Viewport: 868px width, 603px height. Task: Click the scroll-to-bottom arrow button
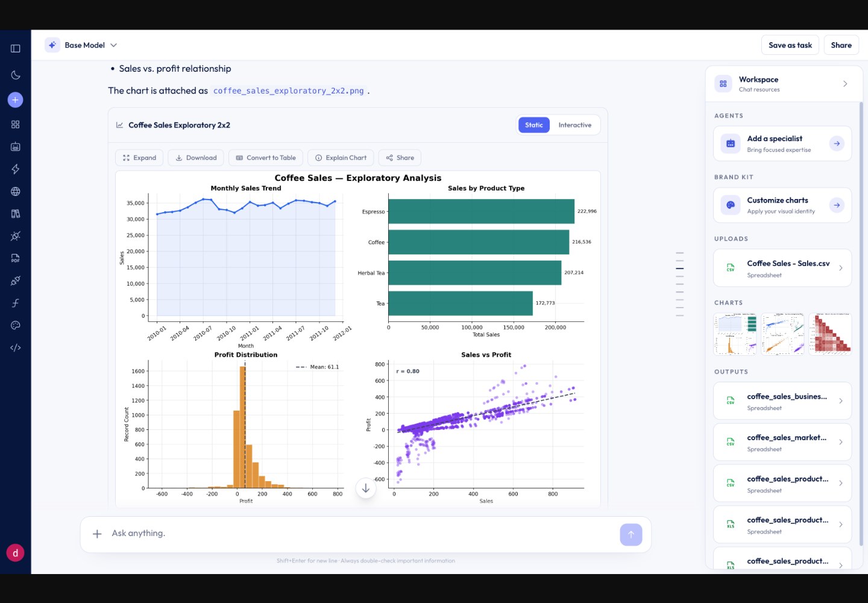366,488
